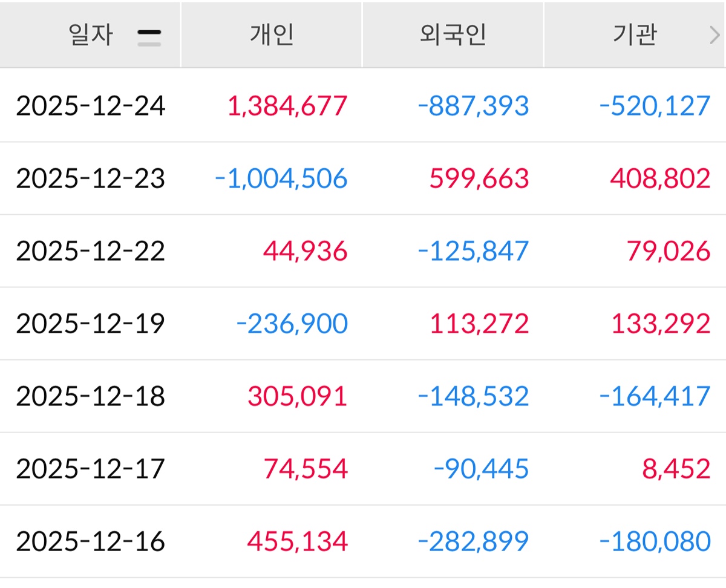This screenshot has width=726, height=588.
Task: Open the 2025-12-24 date row
Action: click(x=90, y=106)
